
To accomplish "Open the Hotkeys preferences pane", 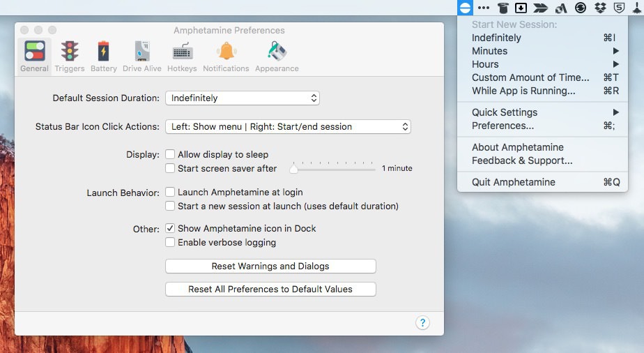I will 182,57.
